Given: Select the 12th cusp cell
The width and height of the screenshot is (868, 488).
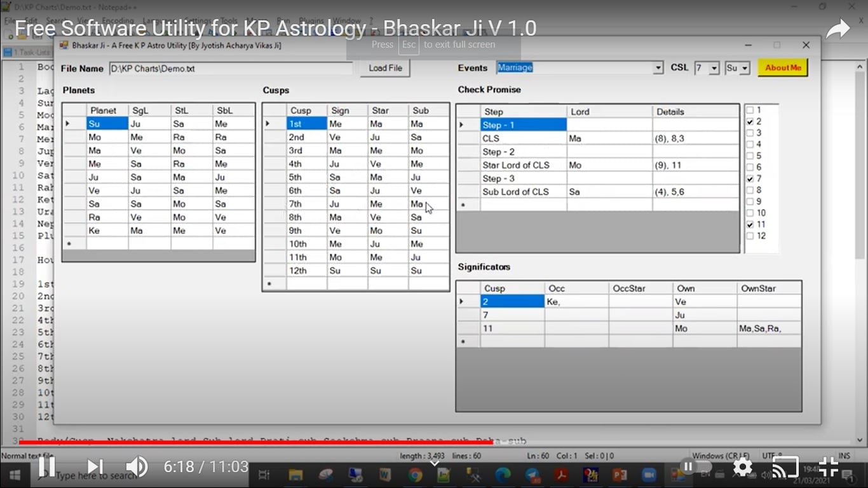Looking at the screenshot, I should [307, 271].
